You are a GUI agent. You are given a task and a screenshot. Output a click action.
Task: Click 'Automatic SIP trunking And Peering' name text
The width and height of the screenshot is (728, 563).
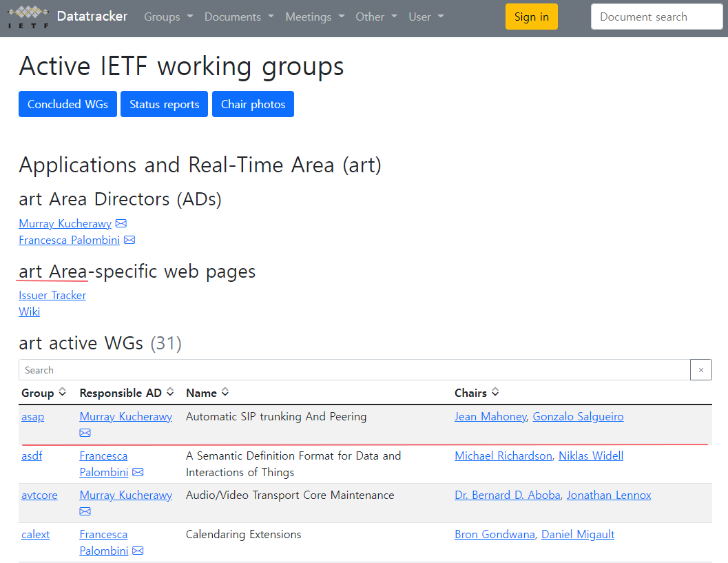[276, 417]
